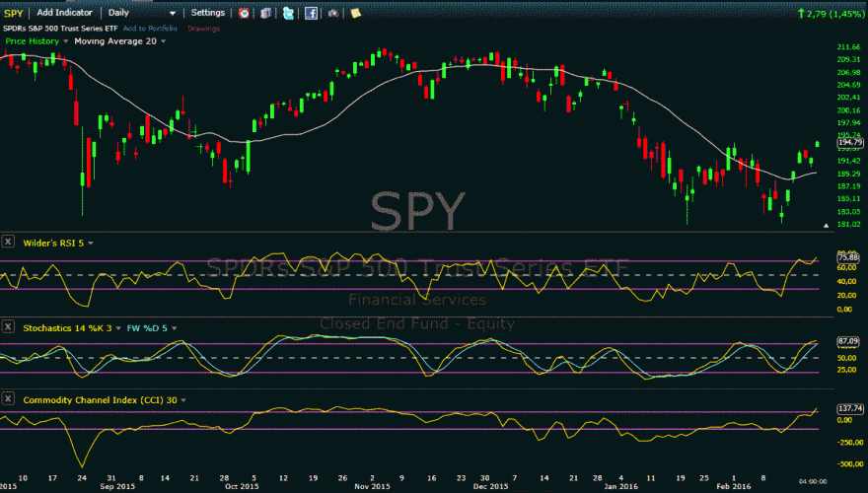Click the Price History label

pyautogui.click(x=33, y=41)
